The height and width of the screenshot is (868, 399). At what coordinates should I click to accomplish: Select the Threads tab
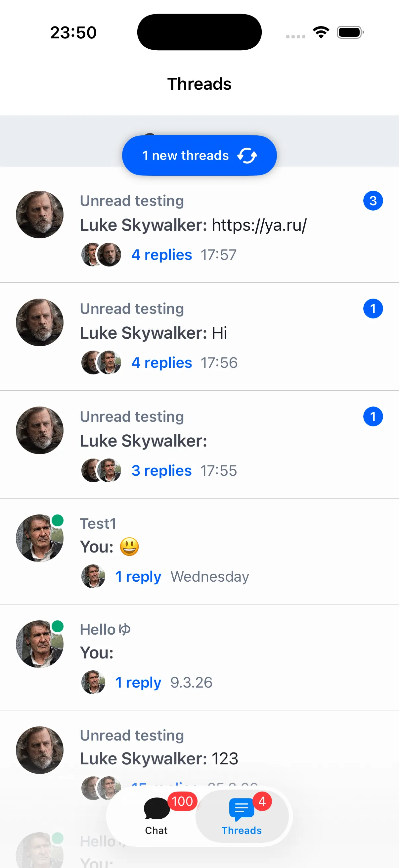click(x=242, y=816)
